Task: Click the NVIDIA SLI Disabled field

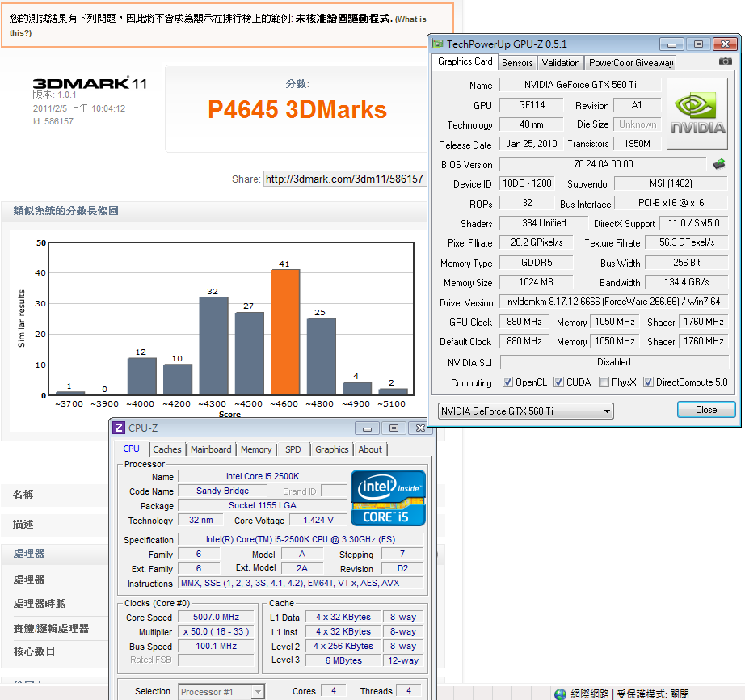Action: [x=614, y=362]
